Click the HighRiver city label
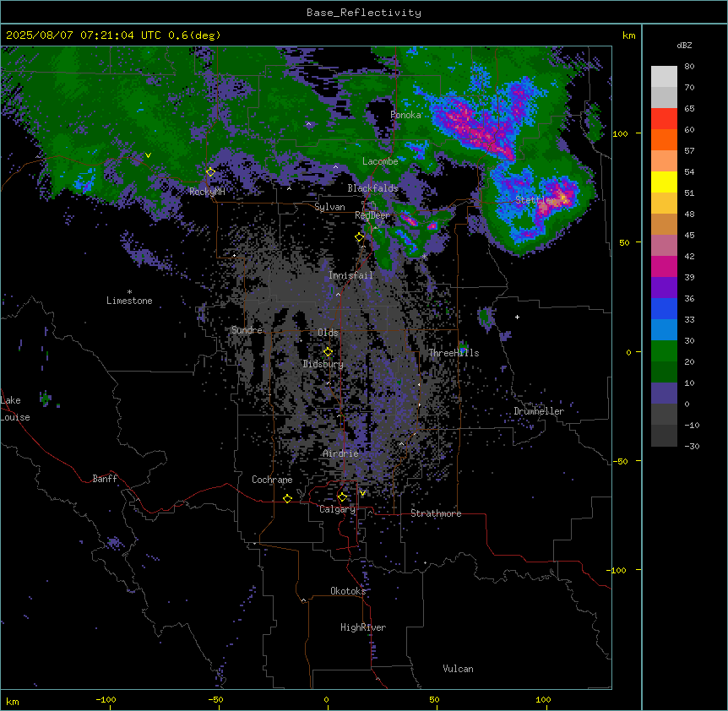Image resolution: width=728 pixels, height=711 pixels. point(363,627)
